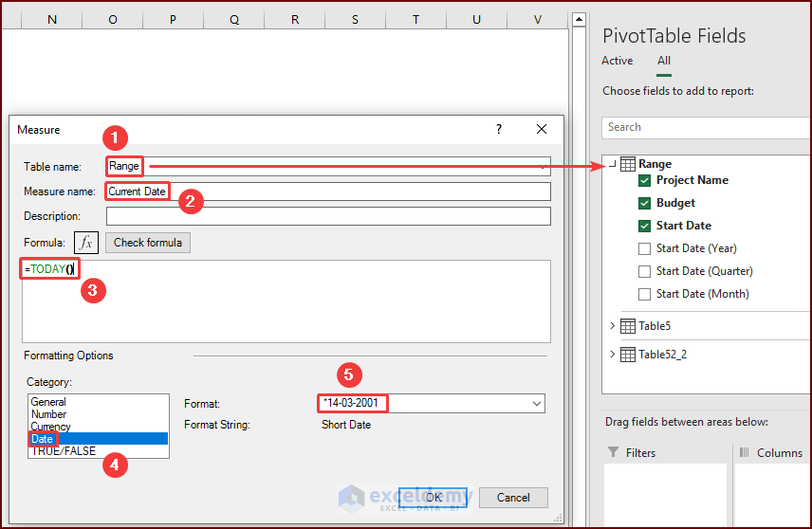The height and width of the screenshot is (529, 812).
Task: Click the worksheet scroll up arrow
Action: point(579,20)
